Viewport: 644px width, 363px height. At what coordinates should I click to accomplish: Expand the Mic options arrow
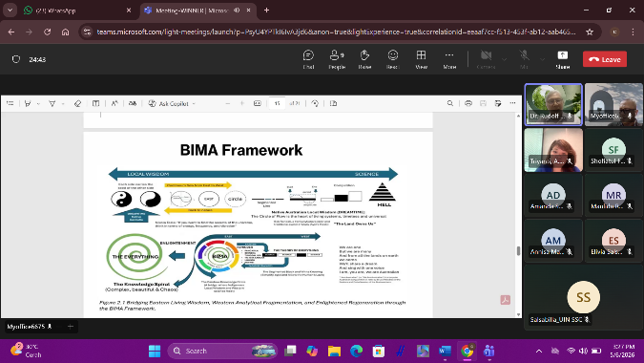tap(542, 59)
